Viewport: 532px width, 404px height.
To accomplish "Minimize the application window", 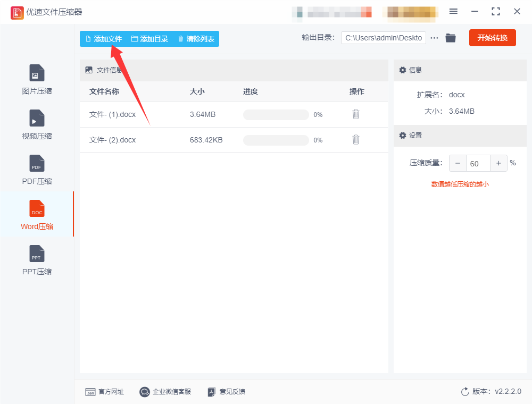I will click(x=475, y=12).
